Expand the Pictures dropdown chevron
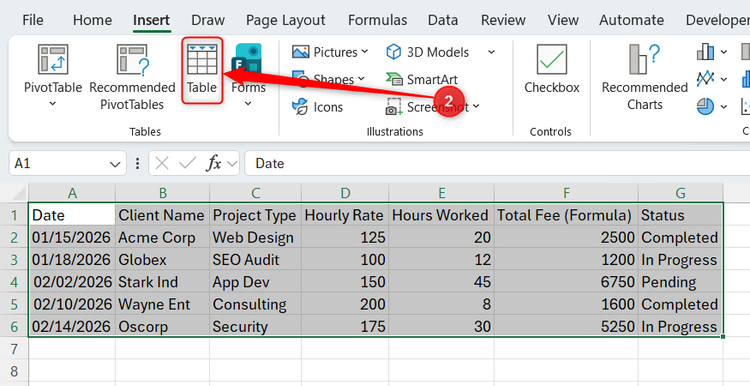Image resolution: width=750 pixels, height=386 pixels. [x=364, y=52]
